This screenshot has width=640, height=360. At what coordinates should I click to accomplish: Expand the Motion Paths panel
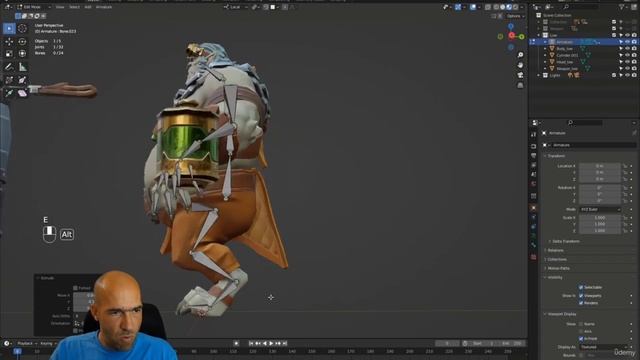pos(558,268)
